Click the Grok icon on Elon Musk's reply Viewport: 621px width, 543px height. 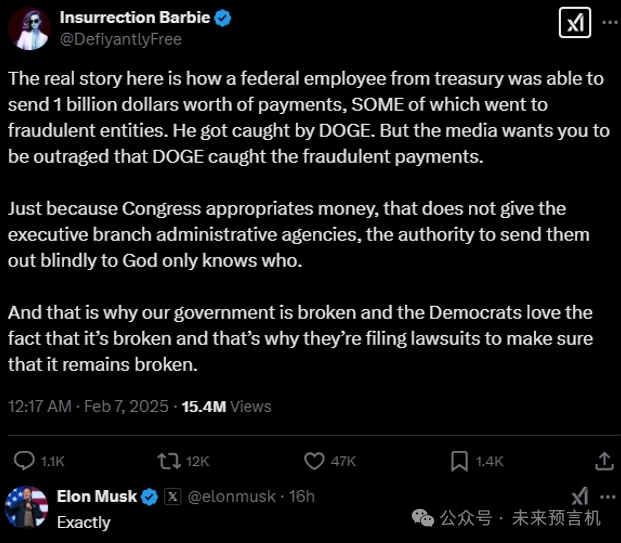click(579, 497)
